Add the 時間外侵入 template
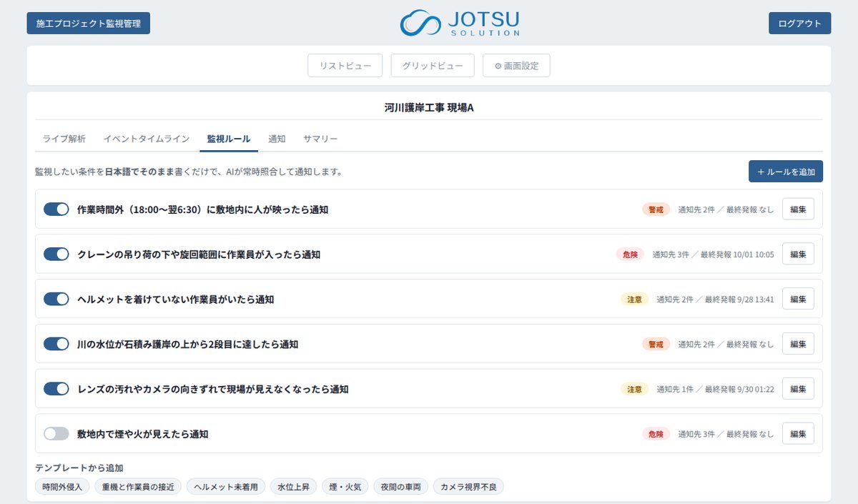 (x=62, y=487)
